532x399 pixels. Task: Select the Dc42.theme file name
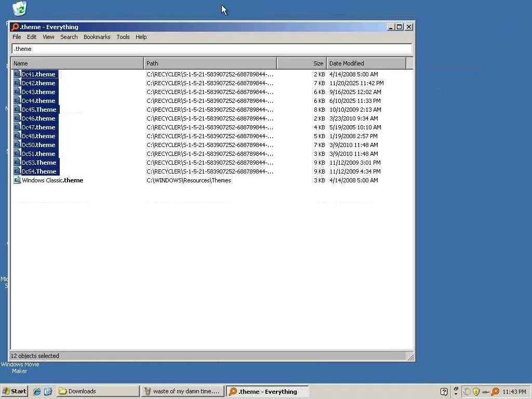click(38, 83)
